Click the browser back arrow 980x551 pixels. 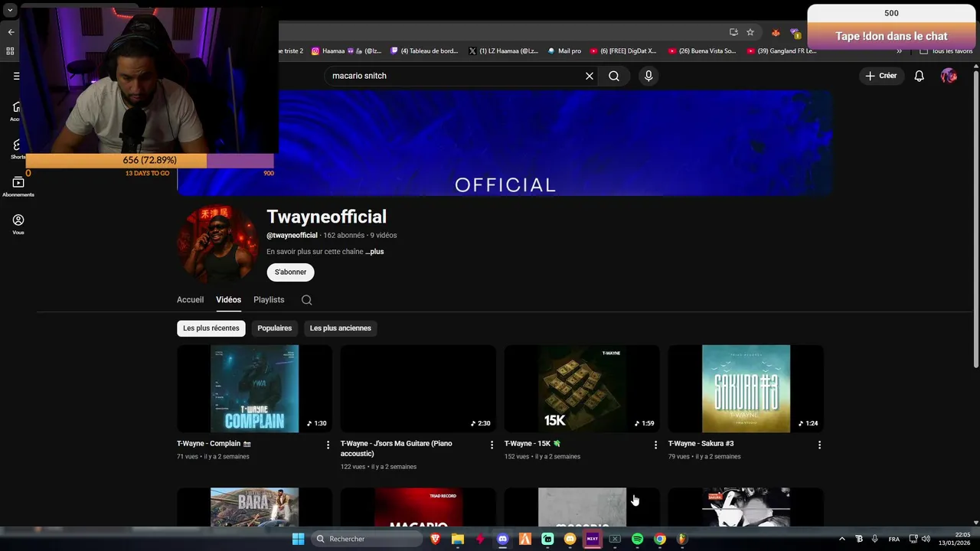tap(11, 32)
